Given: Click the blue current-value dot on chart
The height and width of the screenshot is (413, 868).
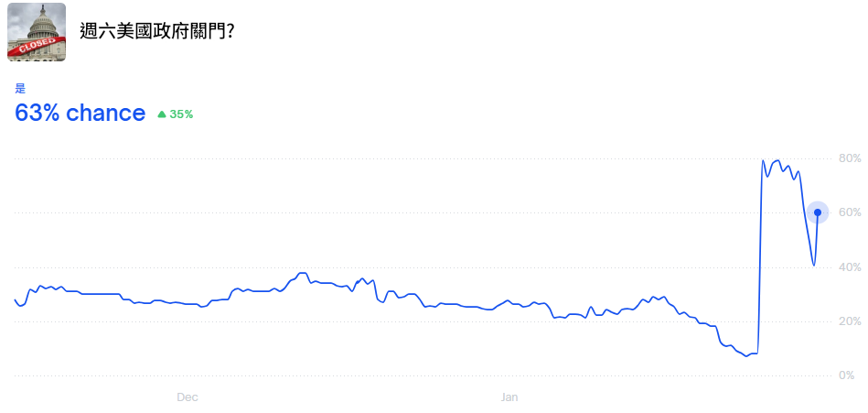Looking at the screenshot, I should pyautogui.click(x=817, y=212).
